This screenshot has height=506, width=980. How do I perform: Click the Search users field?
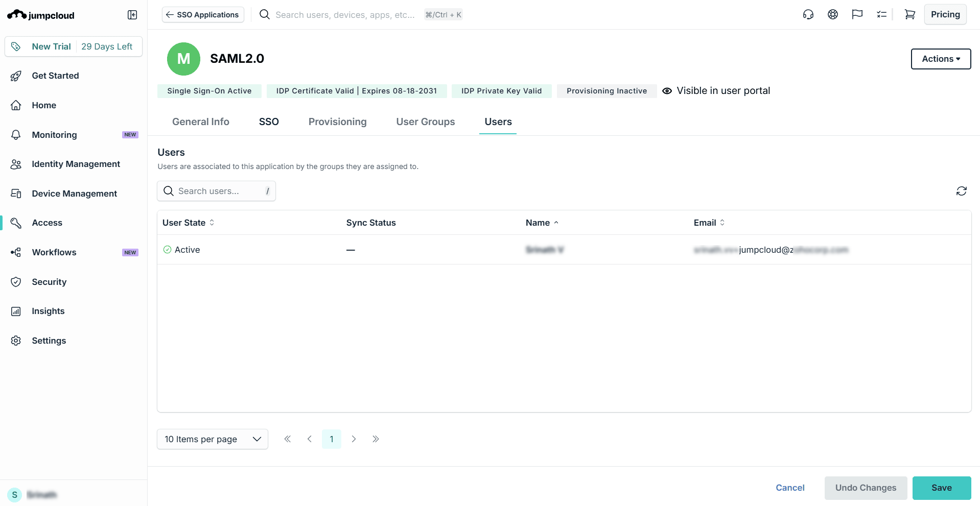[216, 191]
